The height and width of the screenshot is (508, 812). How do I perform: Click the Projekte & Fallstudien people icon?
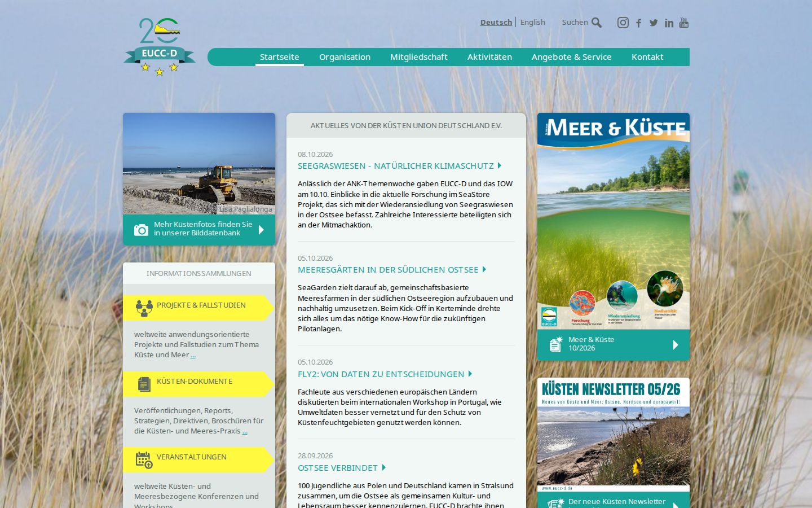tap(144, 308)
